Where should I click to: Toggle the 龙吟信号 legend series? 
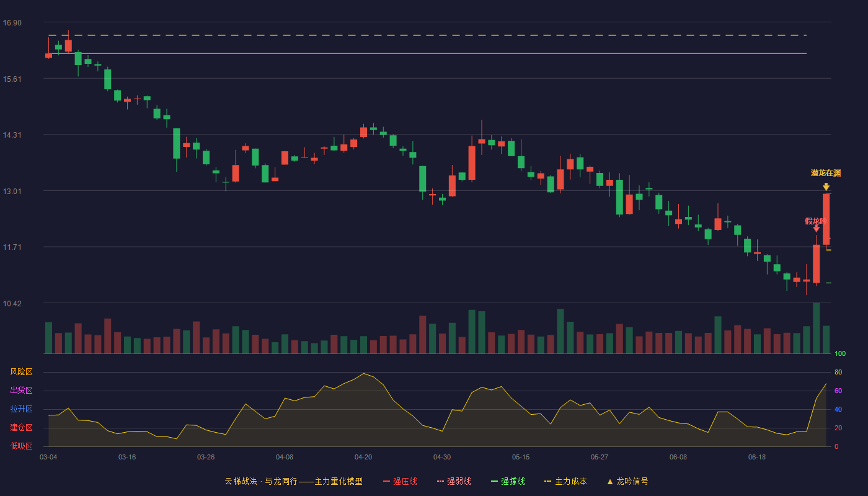(x=627, y=481)
